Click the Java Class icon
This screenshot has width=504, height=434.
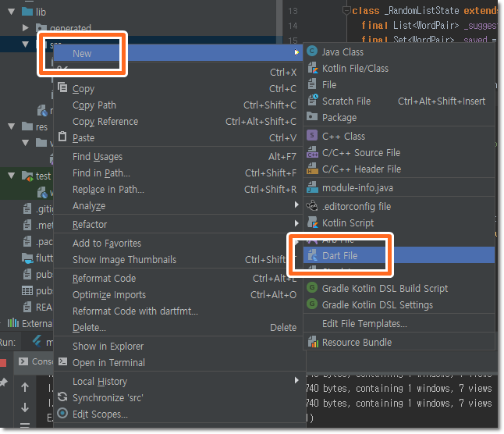[x=312, y=52]
